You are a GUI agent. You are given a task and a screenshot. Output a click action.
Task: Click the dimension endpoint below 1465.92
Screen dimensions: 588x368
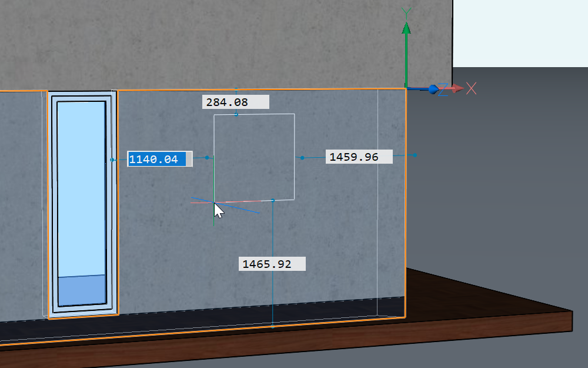pyautogui.click(x=273, y=325)
